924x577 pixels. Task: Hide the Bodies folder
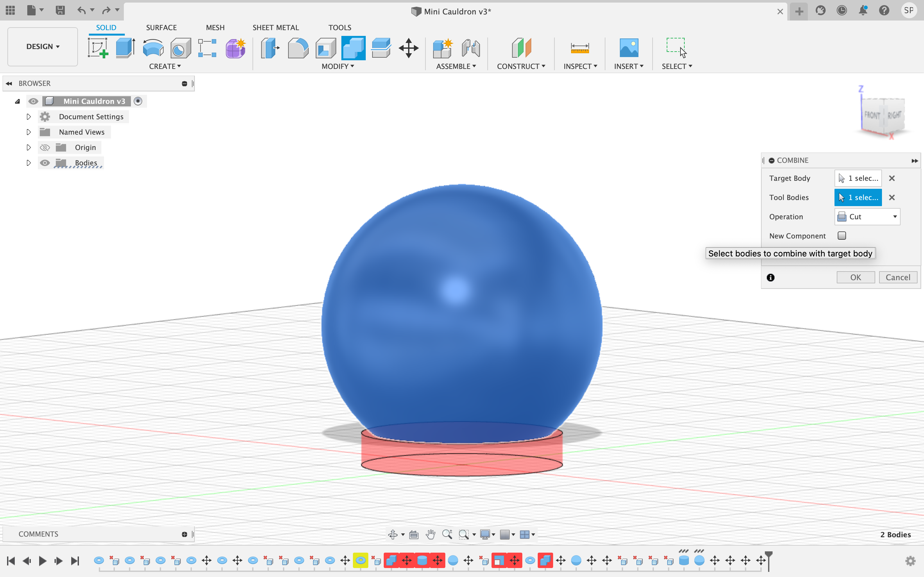[45, 163]
